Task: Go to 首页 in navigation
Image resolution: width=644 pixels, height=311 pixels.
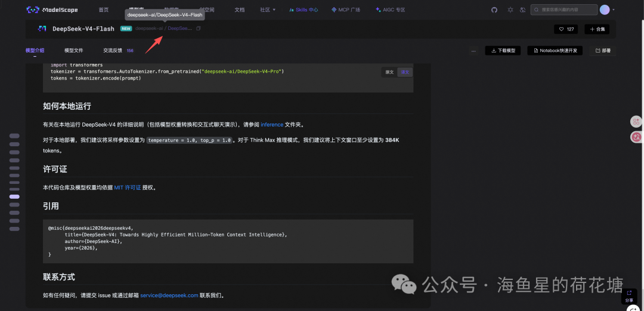Action: tap(104, 10)
